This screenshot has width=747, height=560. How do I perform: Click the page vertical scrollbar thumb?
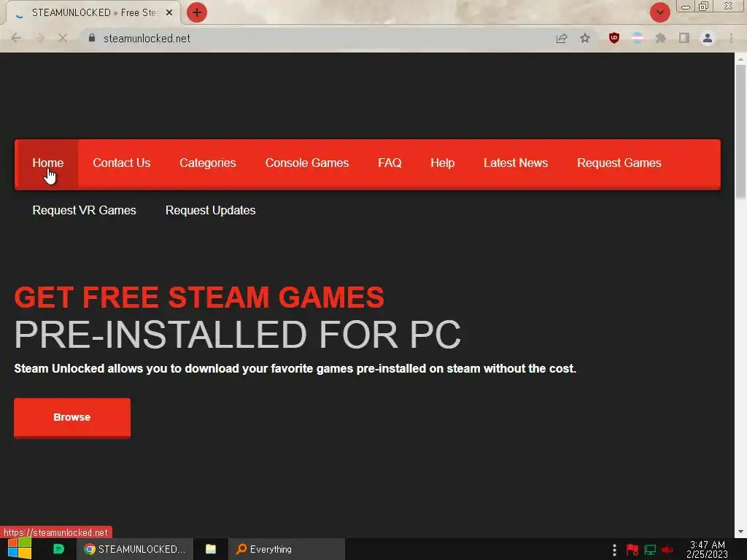740,132
